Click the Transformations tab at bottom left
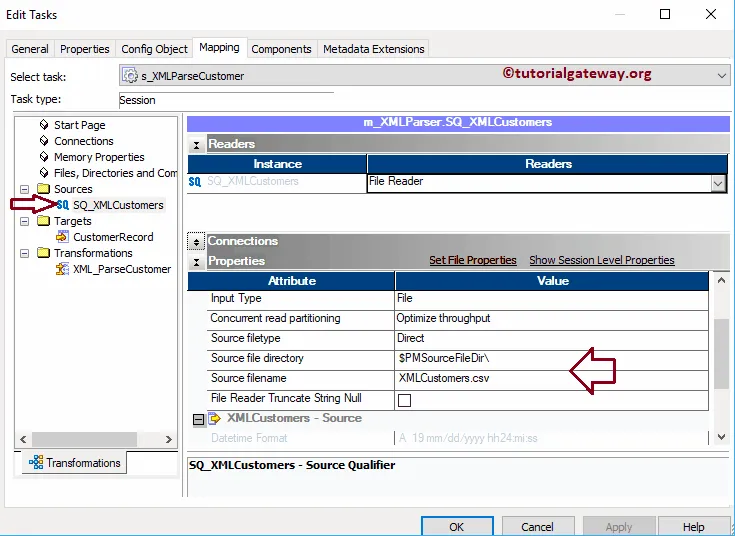 pos(74,463)
